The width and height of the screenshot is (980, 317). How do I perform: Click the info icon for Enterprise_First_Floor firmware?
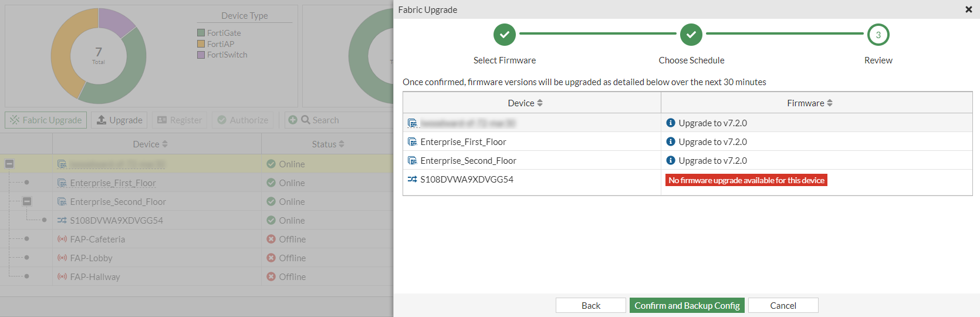point(671,141)
